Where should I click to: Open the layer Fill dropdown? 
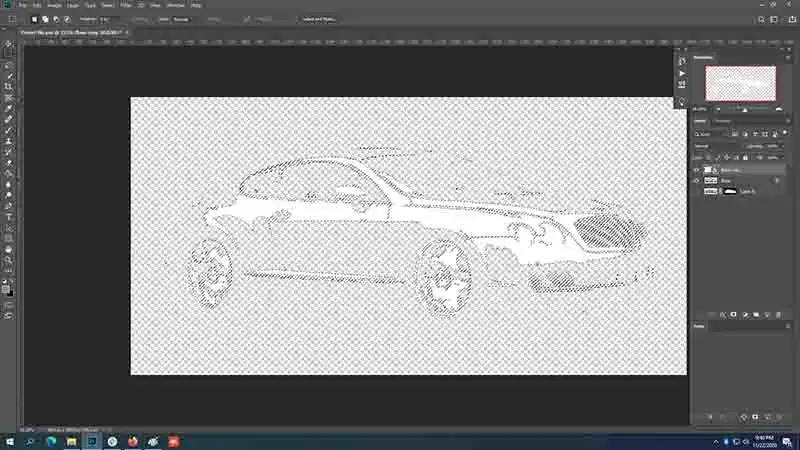[x=774, y=157]
